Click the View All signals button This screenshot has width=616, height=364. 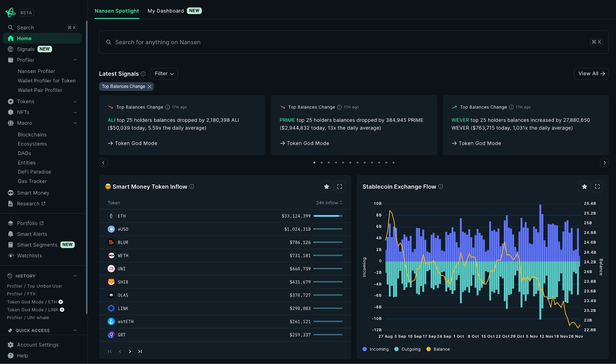click(x=591, y=73)
